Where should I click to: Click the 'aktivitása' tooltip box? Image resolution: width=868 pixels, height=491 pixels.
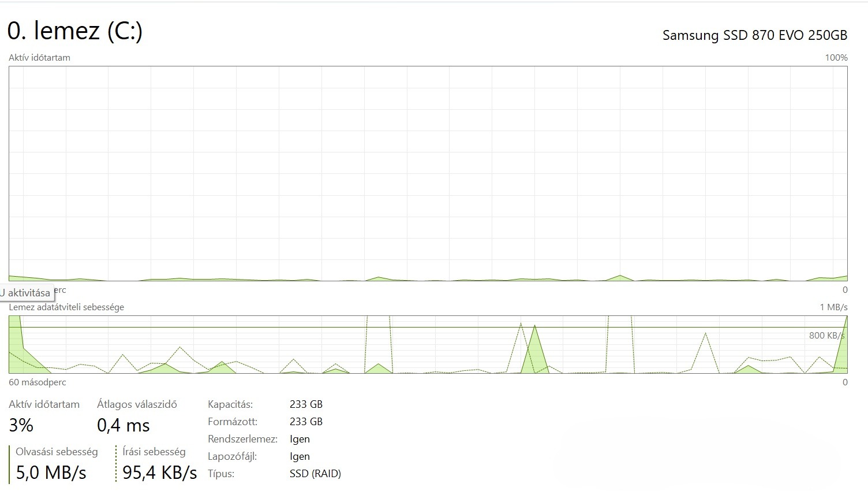coord(27,293)
